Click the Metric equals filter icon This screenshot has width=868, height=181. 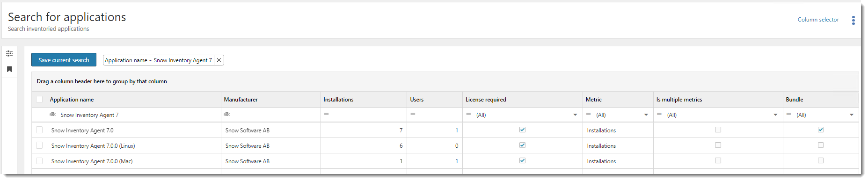pos(589,114)
